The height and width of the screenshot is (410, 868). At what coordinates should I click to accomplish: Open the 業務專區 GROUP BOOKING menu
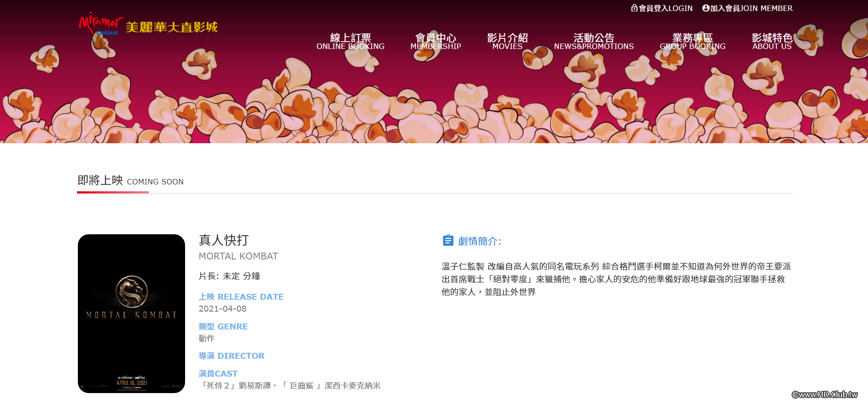tap(693, 41)
